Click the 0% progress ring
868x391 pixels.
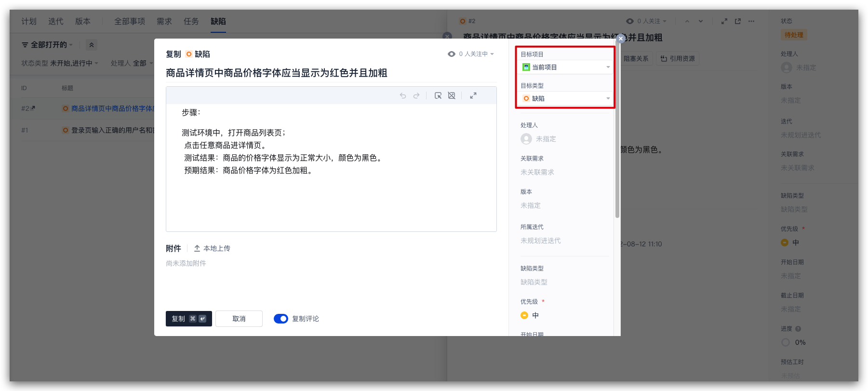(x=786, y=342)
